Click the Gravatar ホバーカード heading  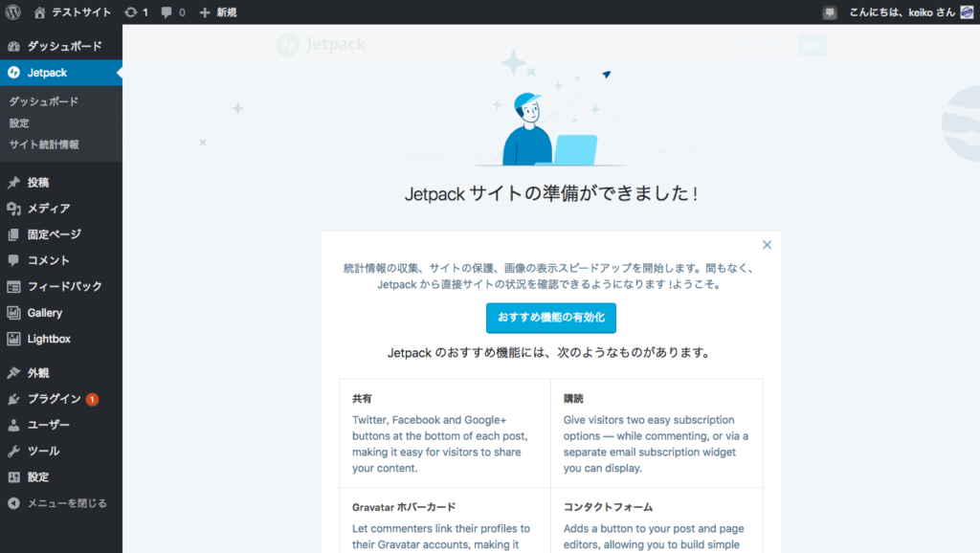click(404, 507)
